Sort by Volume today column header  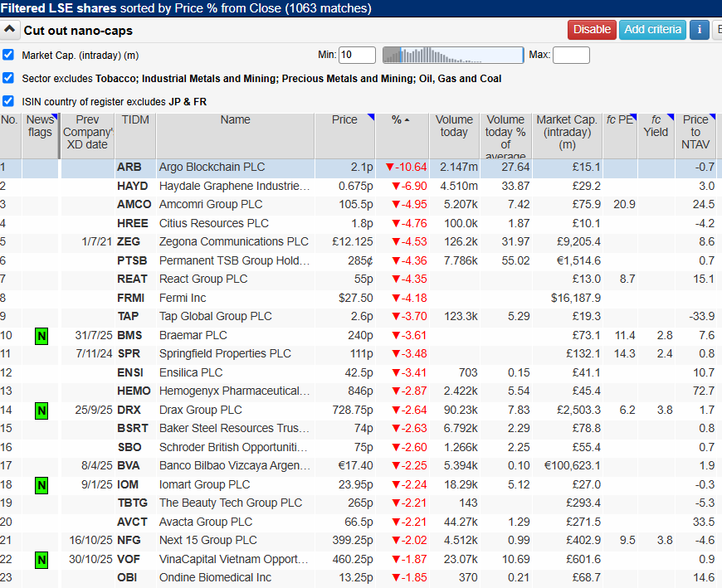(454, 136)
